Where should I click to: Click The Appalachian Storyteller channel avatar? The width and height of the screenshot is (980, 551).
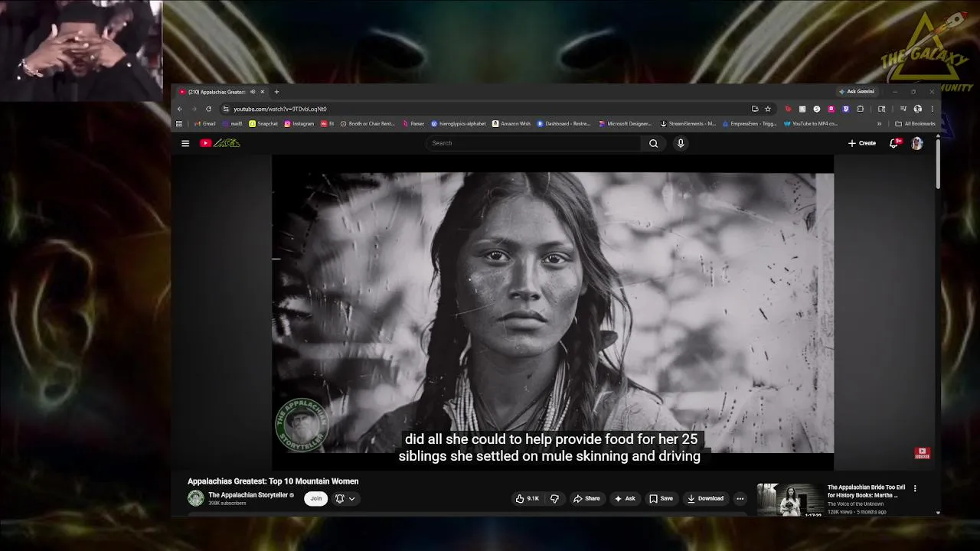click(196, 498)
